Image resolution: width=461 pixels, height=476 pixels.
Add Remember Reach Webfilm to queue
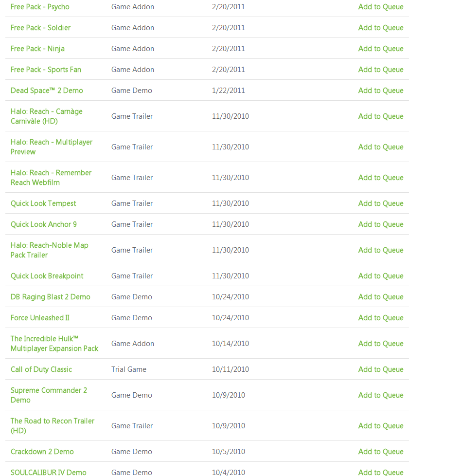click(381, 178)
